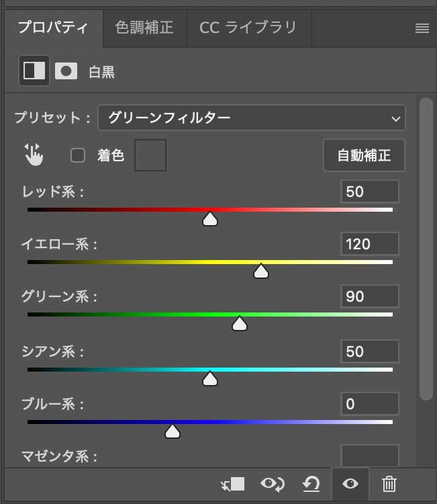This screenshot has height=504, width=437.
Task: Click the ブルー系 label
Action: click(53, 404)
